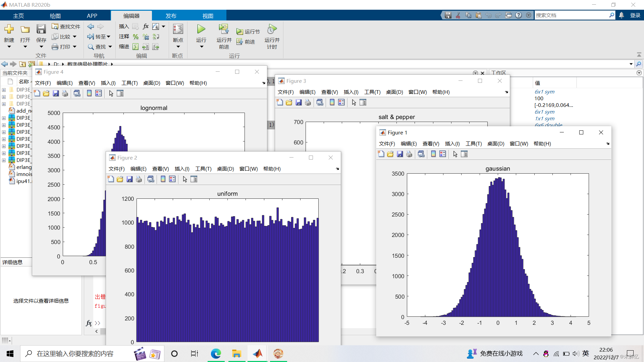Screen dimensions: 644x362
Task: Click the Run and Advance (运行并前进) icon
Action: coord(224,29)
